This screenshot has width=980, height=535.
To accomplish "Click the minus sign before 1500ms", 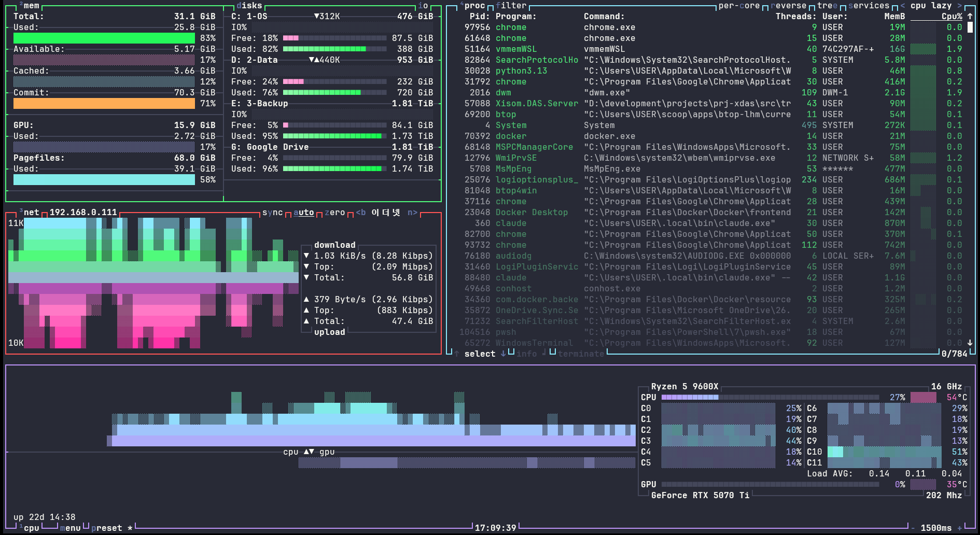I will pyautogui.click(x=913, y=528).
